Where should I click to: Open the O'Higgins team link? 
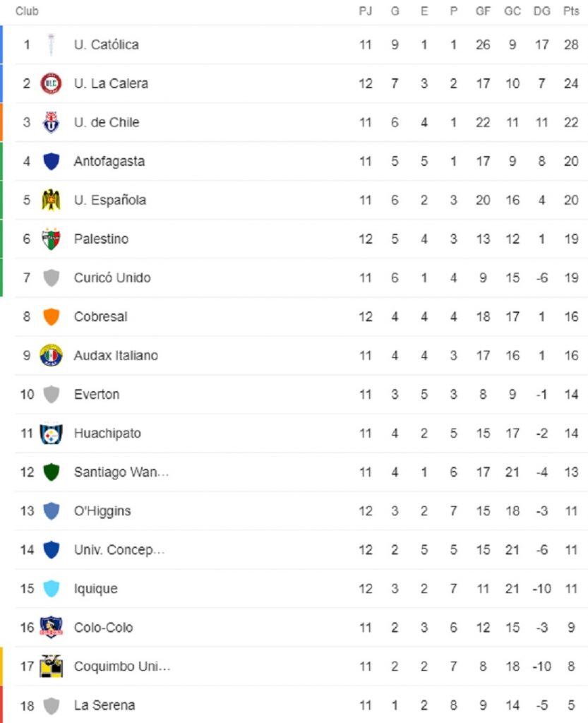tap(102, 511)
